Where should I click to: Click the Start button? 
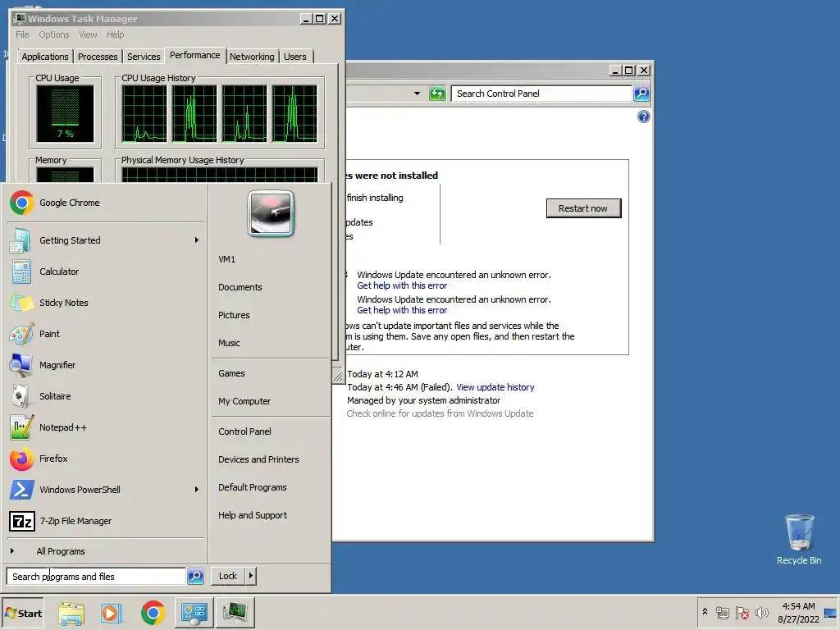pos(22,614)
